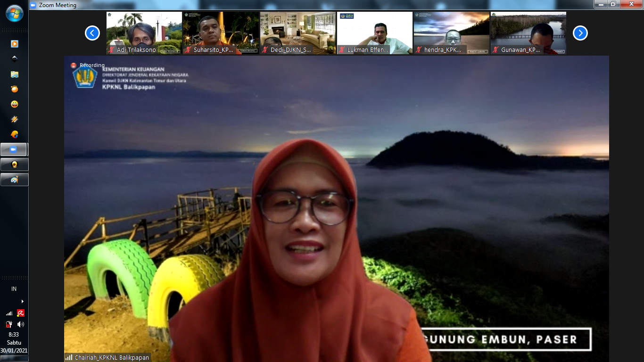Launch Windows Media Player from taskbar
This screenshot has width=644, height=362.
(x=14, y=44)
